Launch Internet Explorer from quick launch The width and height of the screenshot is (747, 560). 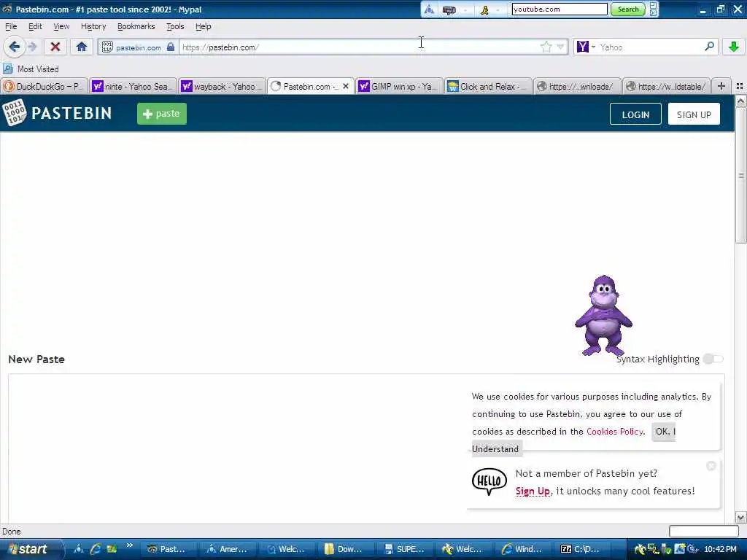[96, 549]
